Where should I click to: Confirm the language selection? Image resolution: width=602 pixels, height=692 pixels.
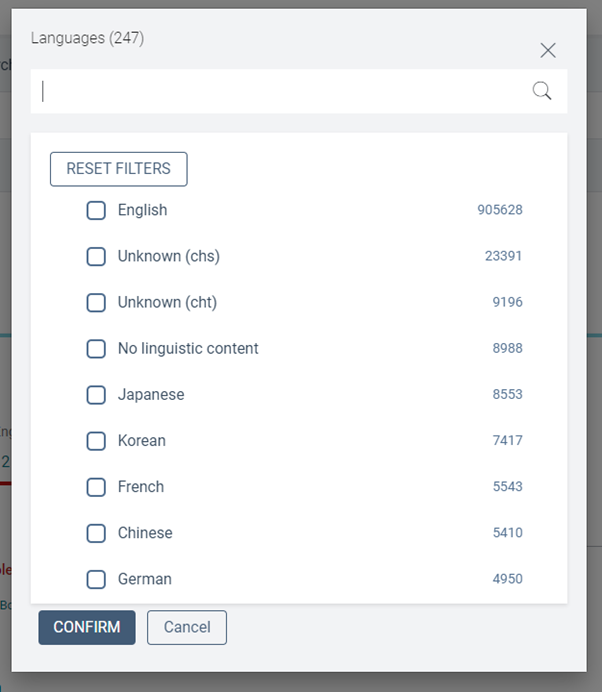(x=87, y=627)
